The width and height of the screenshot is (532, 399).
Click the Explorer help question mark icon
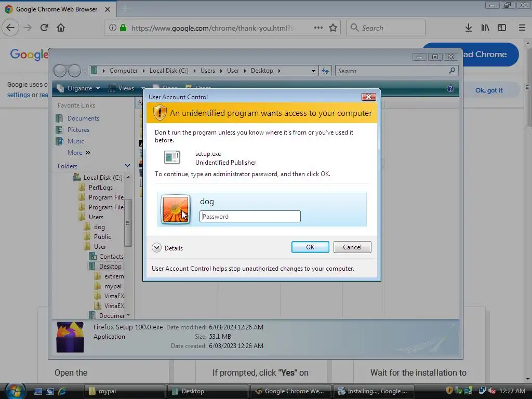pyautogui.click(x=450, y=88)
